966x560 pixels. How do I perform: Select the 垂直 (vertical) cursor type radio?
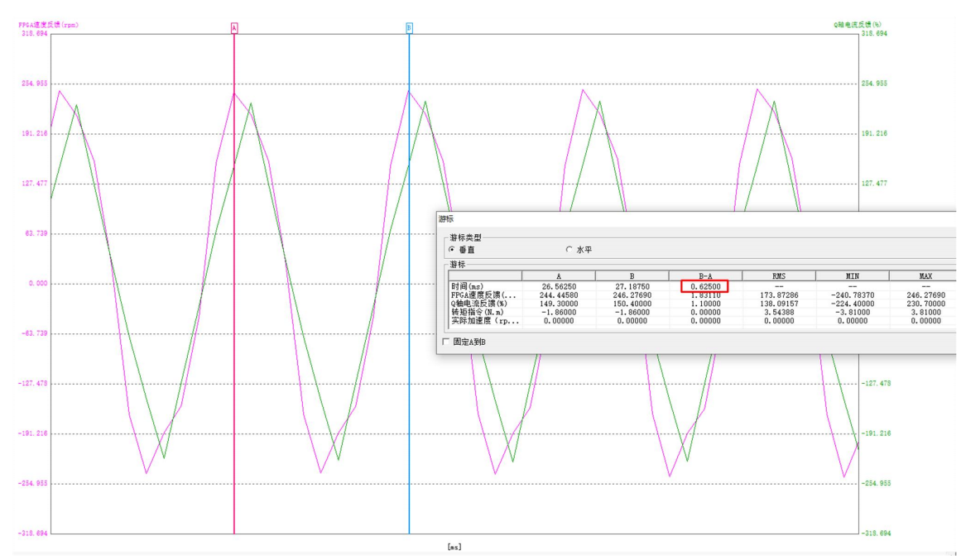tap(452, 249)
